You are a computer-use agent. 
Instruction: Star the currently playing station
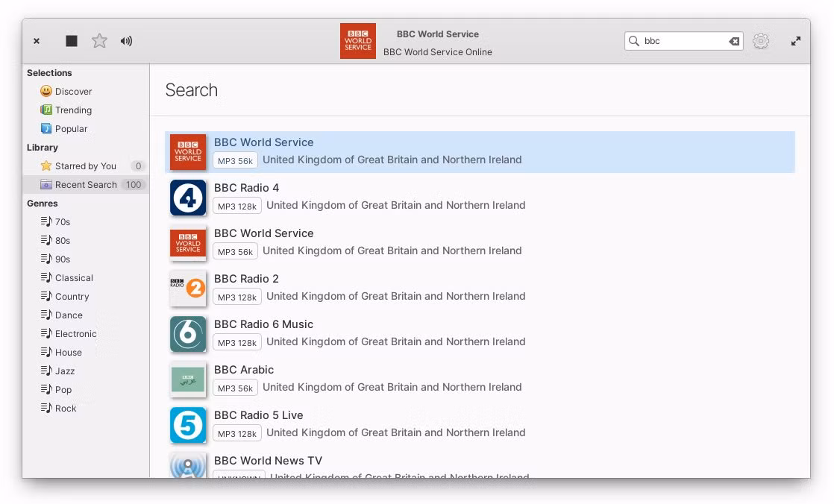coord(99,41)
